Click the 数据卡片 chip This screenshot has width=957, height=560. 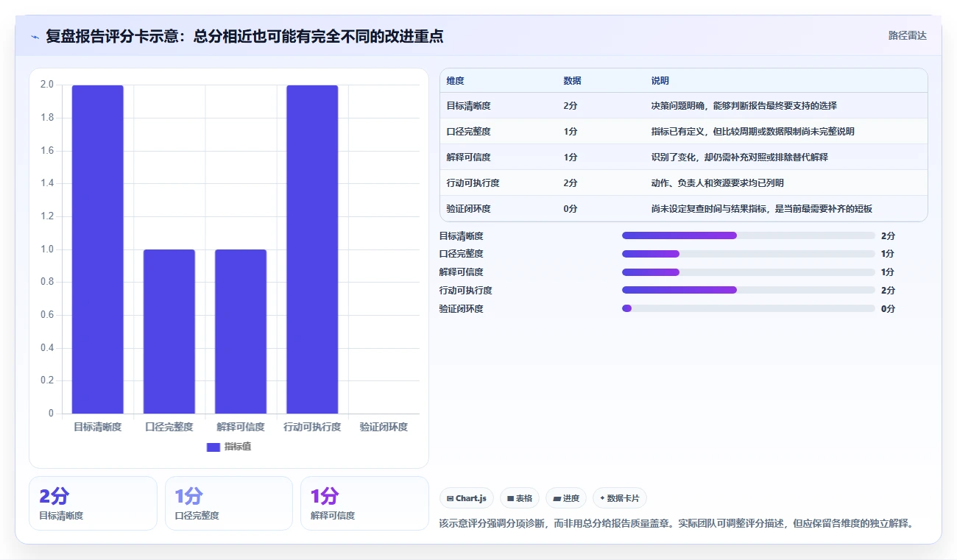tap(620, 498)
